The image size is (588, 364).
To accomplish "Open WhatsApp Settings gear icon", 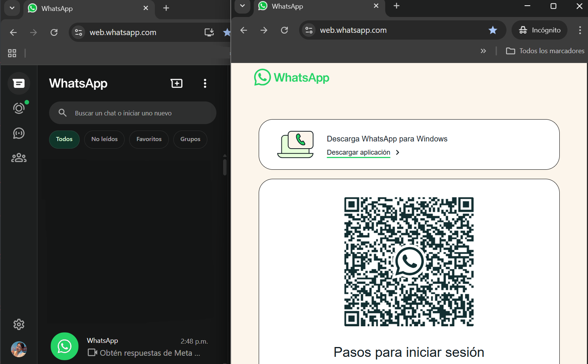I will point(19,324).
